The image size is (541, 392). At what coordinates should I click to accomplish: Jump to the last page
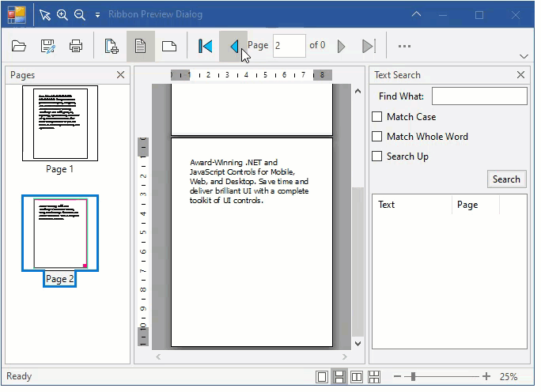[368, 46]
